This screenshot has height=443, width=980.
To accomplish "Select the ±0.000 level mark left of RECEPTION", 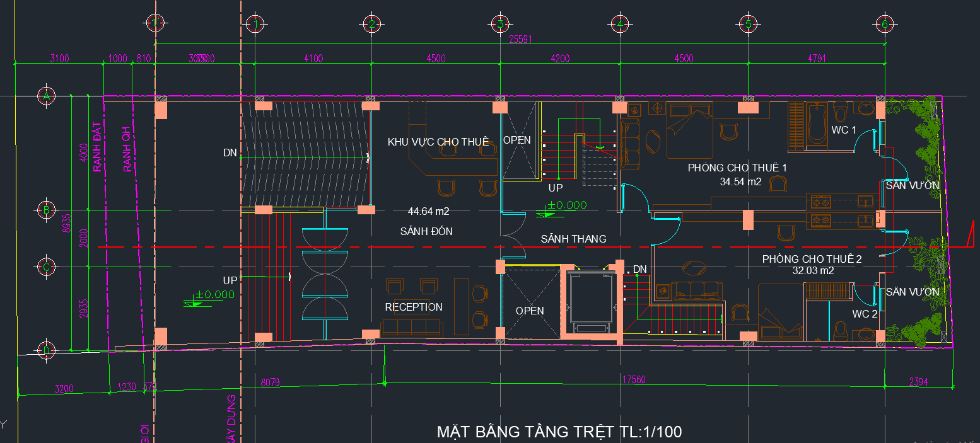I will (209, 297).
